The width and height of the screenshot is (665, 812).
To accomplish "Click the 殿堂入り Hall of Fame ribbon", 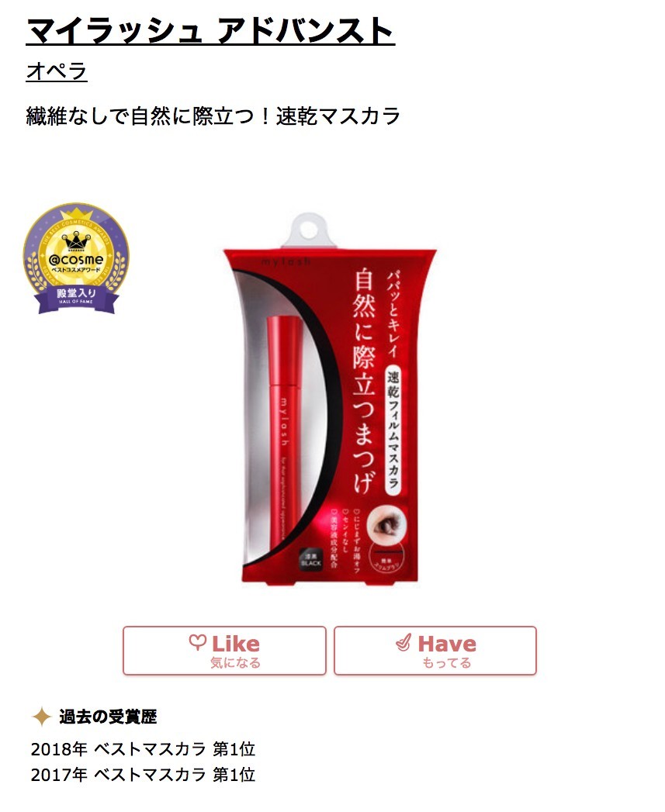I will click(76, 295).
